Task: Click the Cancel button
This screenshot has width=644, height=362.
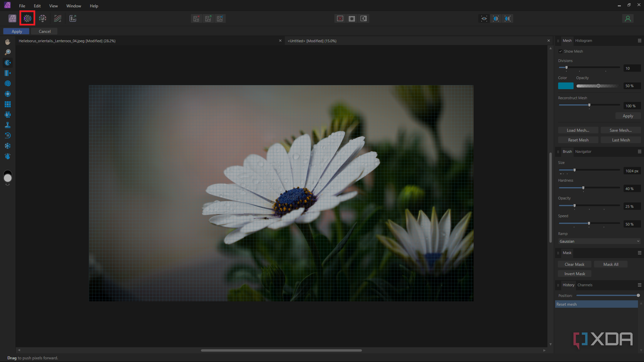Action: tap(45, 31)
